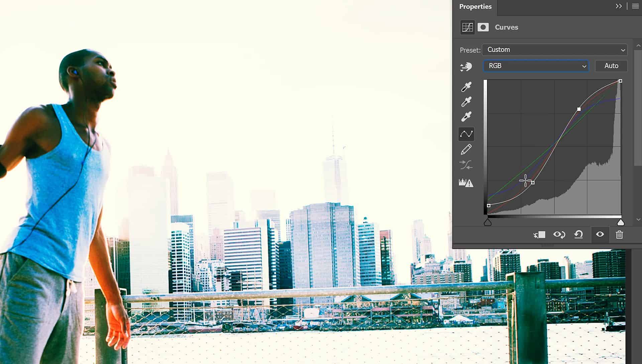Collapse the panel with double chevron
The width and height of the screenshot is (642, 364).
tap(619, 6)
